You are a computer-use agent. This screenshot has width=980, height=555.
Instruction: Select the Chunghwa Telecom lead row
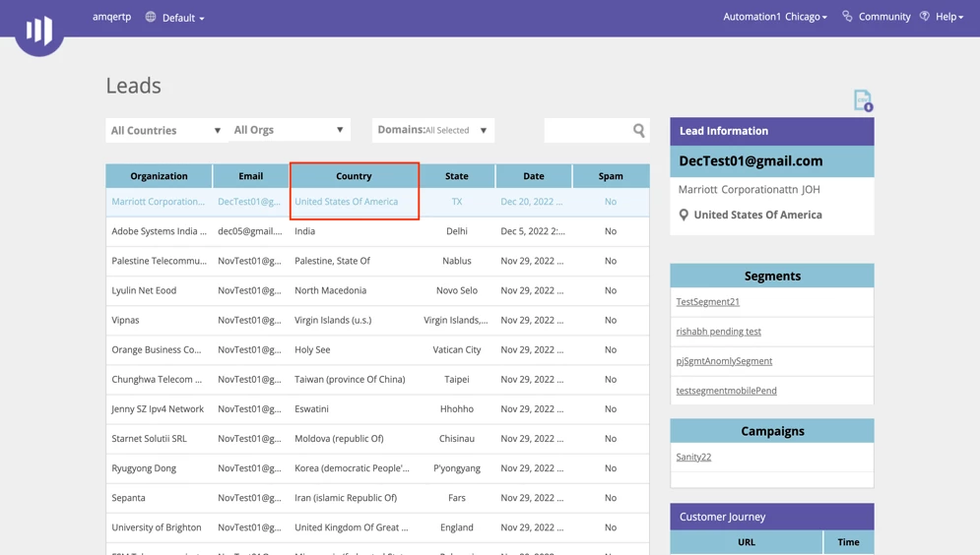click(x=377, y=380)
